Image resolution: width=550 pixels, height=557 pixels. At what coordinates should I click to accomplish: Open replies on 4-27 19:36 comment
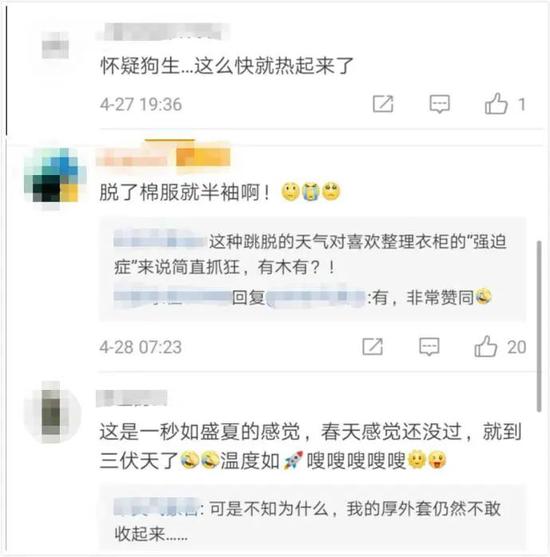click(x=440, y=104)
